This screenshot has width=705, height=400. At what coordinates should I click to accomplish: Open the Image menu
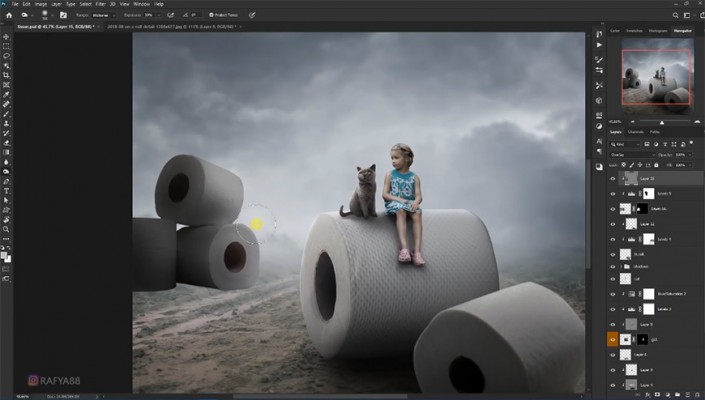(40, 4)
